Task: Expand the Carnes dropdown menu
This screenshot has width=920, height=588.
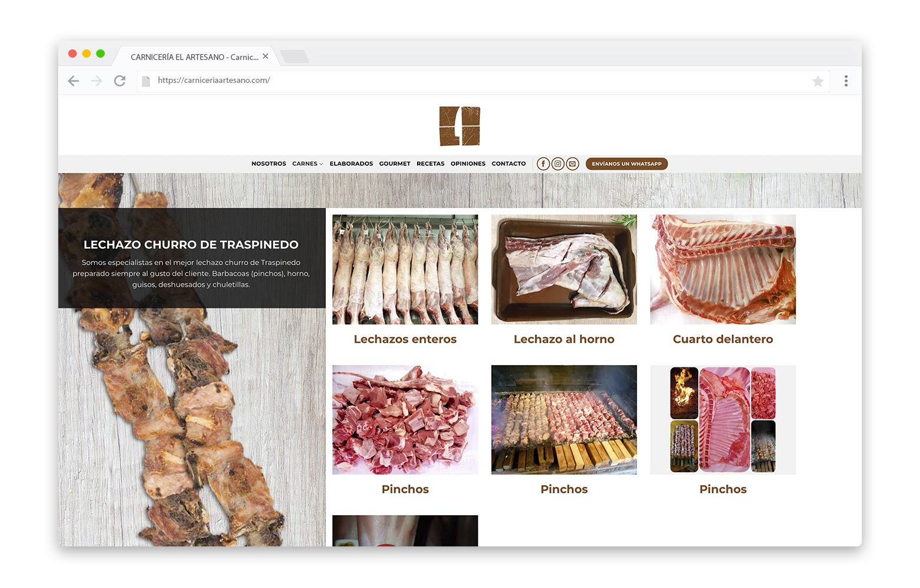Action: (307, 164)
